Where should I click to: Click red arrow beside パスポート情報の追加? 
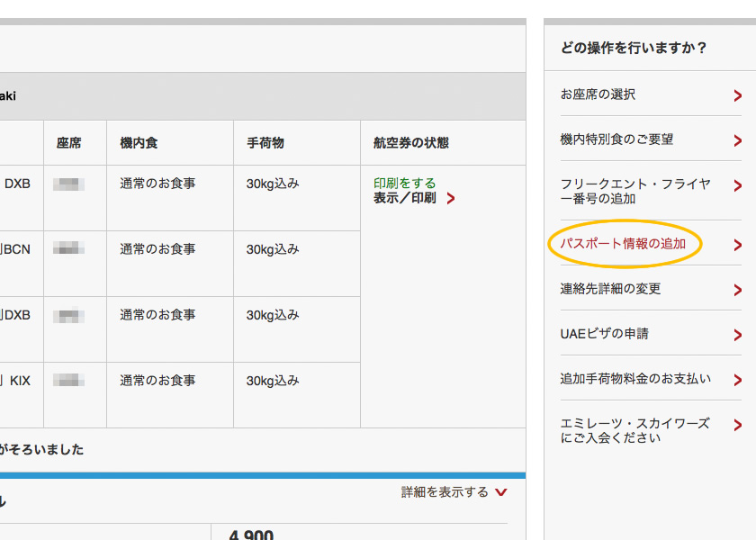tap(737, 245)
